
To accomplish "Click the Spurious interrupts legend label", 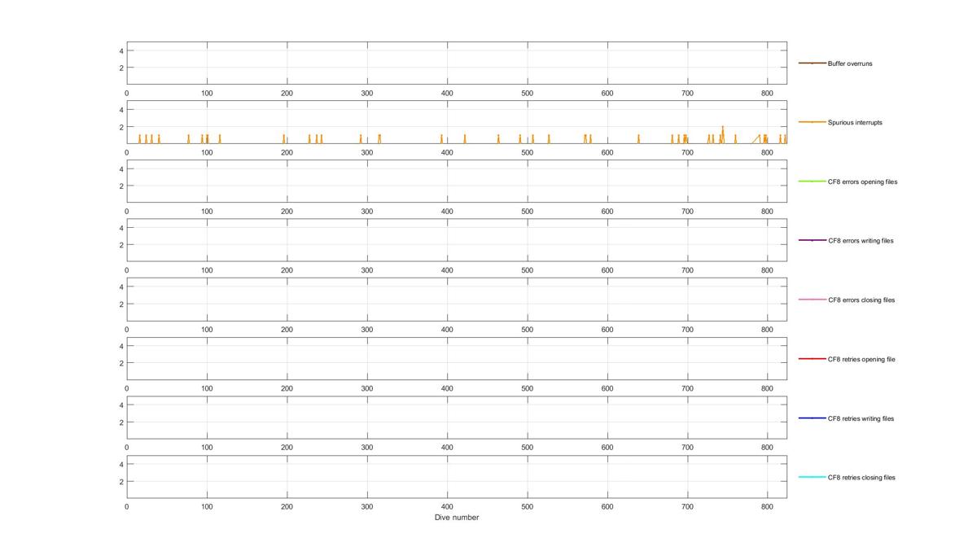I will coord(855,123).
